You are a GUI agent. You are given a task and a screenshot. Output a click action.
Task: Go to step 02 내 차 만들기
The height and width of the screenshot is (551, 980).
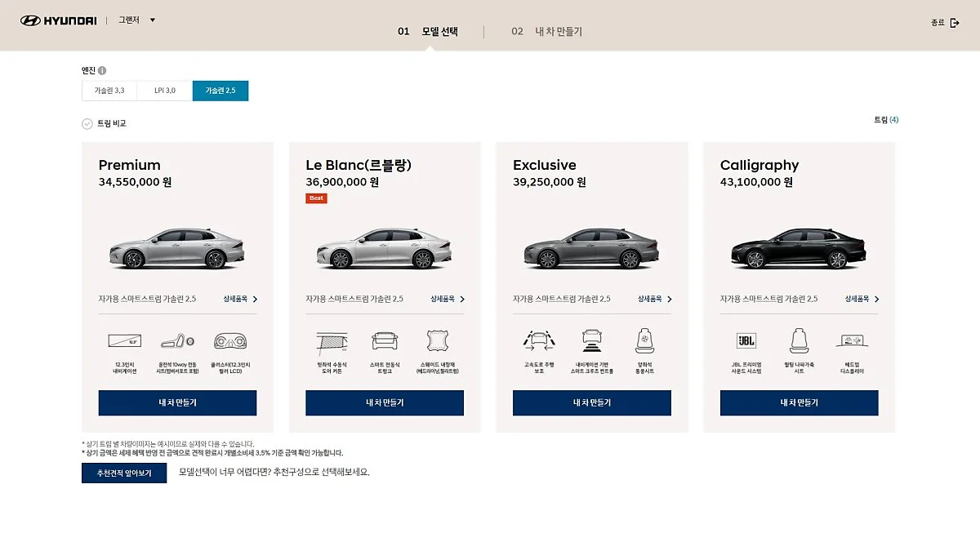coord(547,32)
